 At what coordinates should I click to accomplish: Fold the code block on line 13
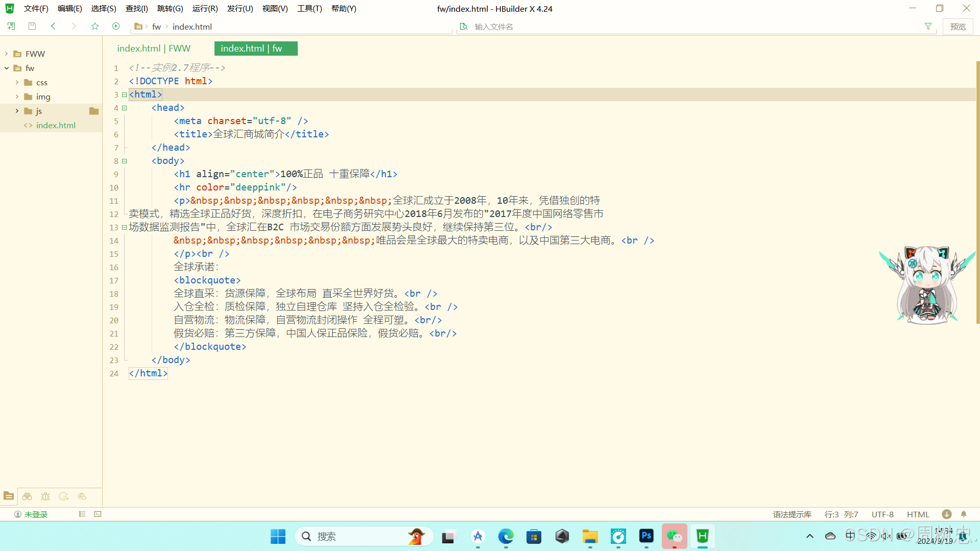124,227
